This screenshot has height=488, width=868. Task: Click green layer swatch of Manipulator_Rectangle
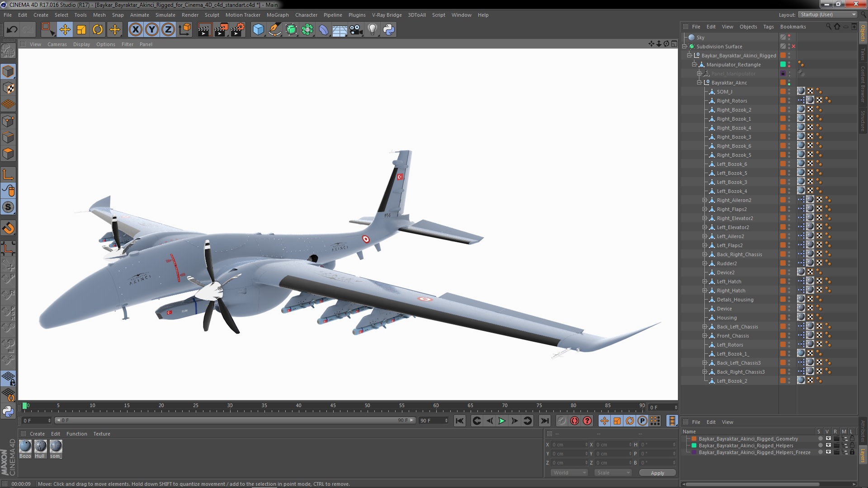[783, 65]
